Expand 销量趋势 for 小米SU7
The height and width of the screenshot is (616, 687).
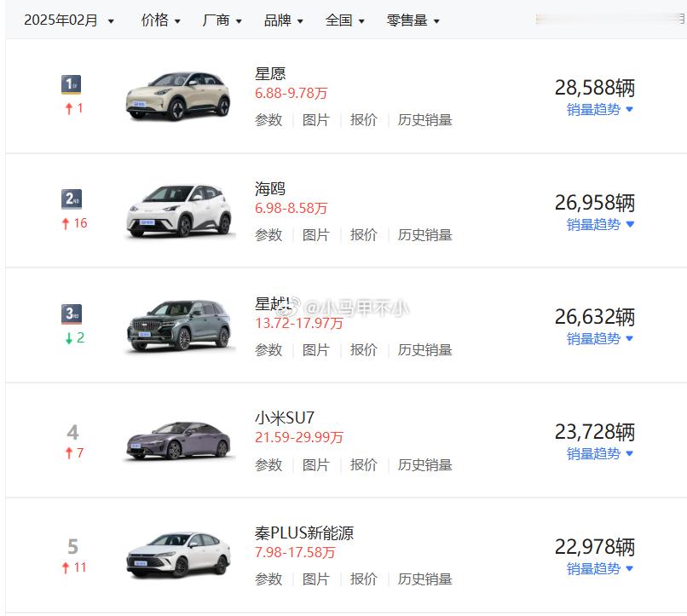tap(600, 453)
